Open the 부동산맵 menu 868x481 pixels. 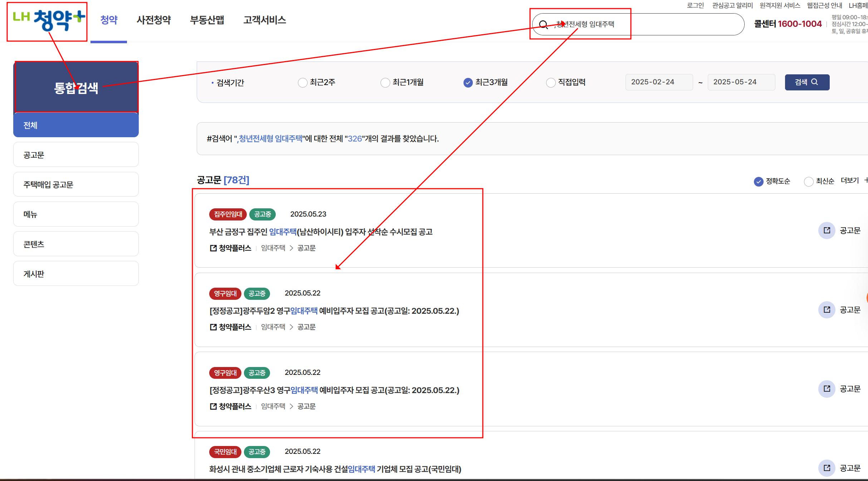pos(207,20)
